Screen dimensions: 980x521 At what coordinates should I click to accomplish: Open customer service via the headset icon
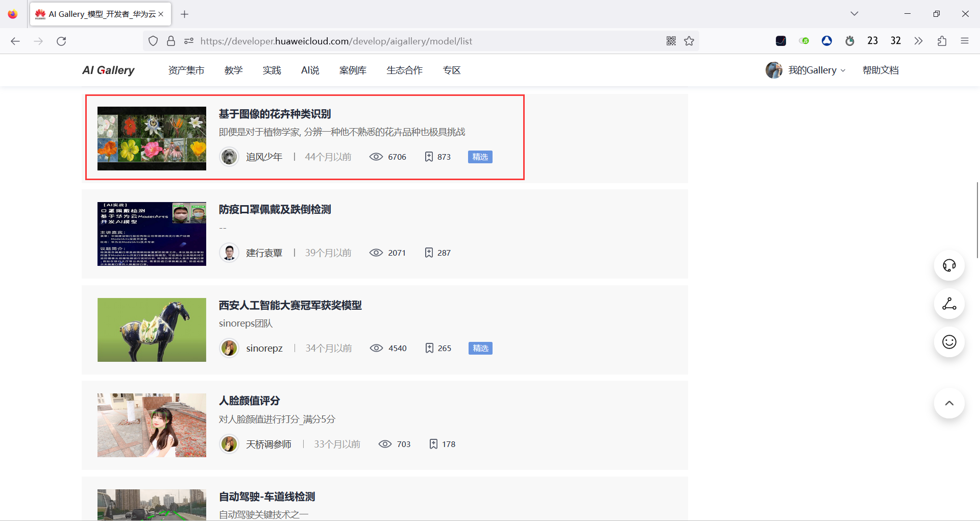coord(949,265)
